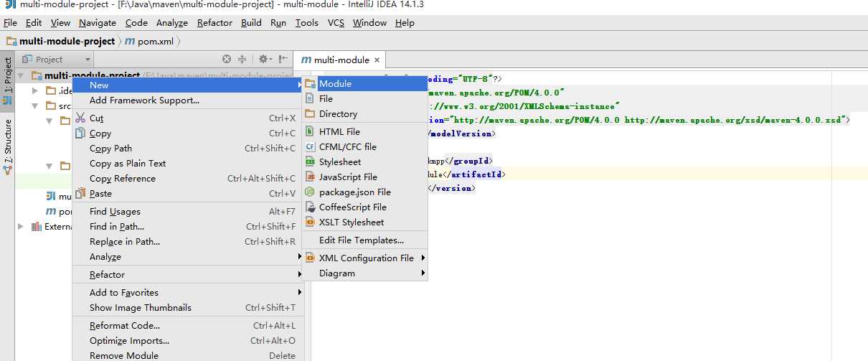Click the collapse all icon in Project panel
This screenshot has width=868, height=361.
tap(242, 60)
